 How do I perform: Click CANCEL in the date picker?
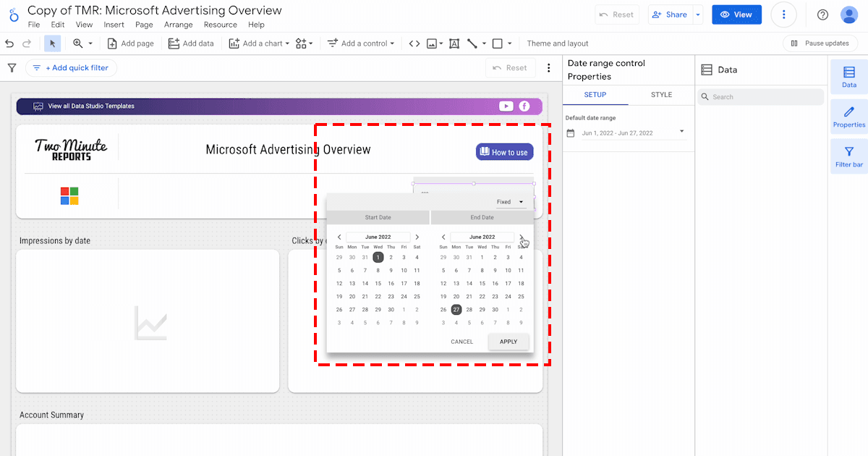461,342
